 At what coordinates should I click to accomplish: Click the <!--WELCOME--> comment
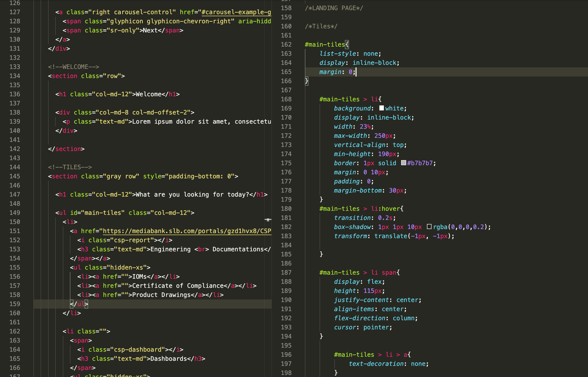click(x=73, y=67)
